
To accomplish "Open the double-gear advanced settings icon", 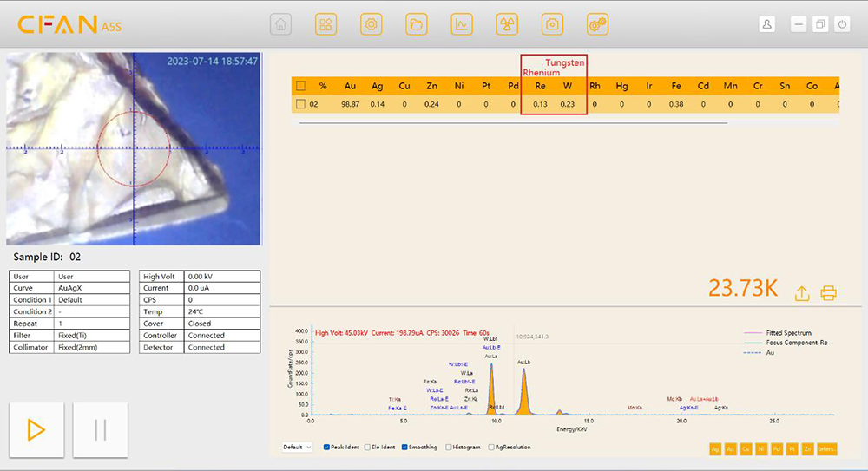I will (x=597, y=24).
